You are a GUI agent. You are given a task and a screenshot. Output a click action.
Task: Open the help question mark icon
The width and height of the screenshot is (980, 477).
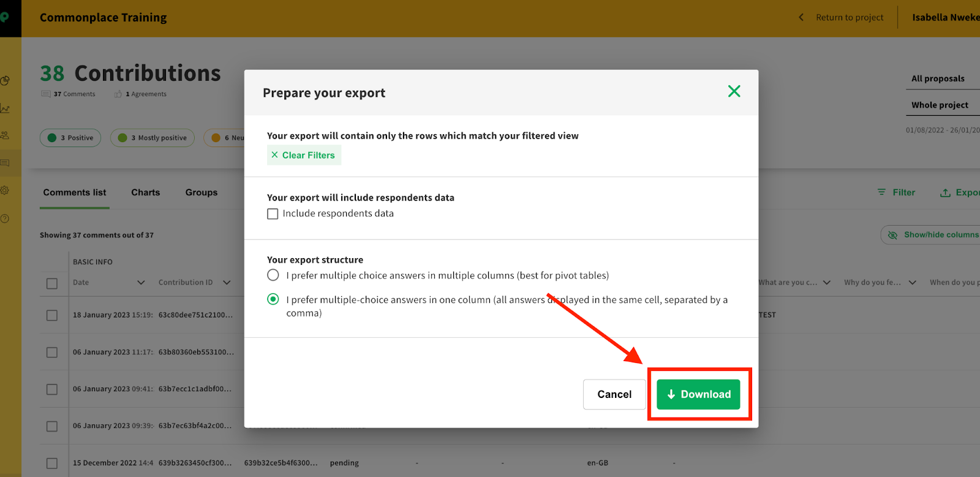[5, 219]
